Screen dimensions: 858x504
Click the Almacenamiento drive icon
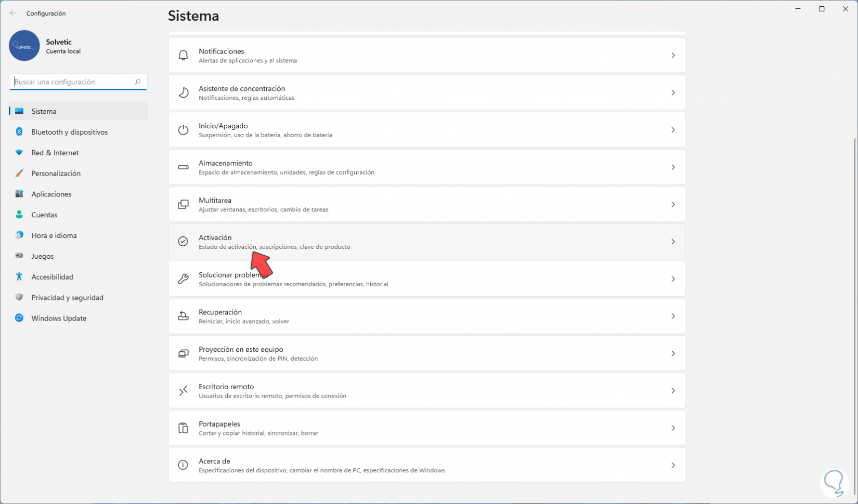click(183, 167)
